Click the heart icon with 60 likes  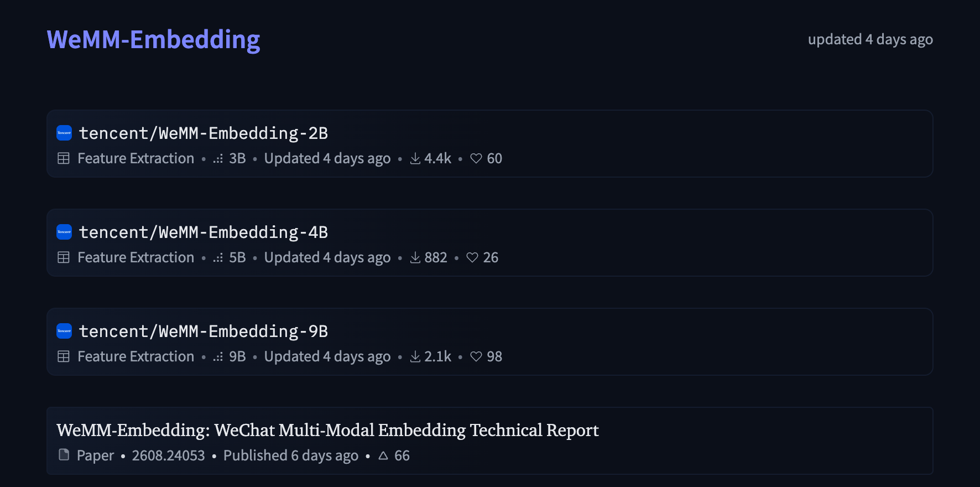[476, 159]
